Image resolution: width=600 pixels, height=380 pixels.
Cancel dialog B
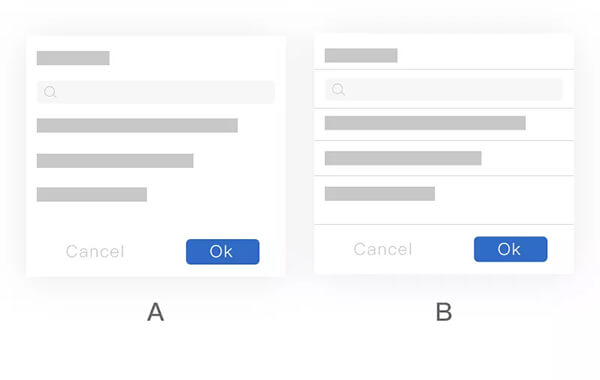point(383,249)
